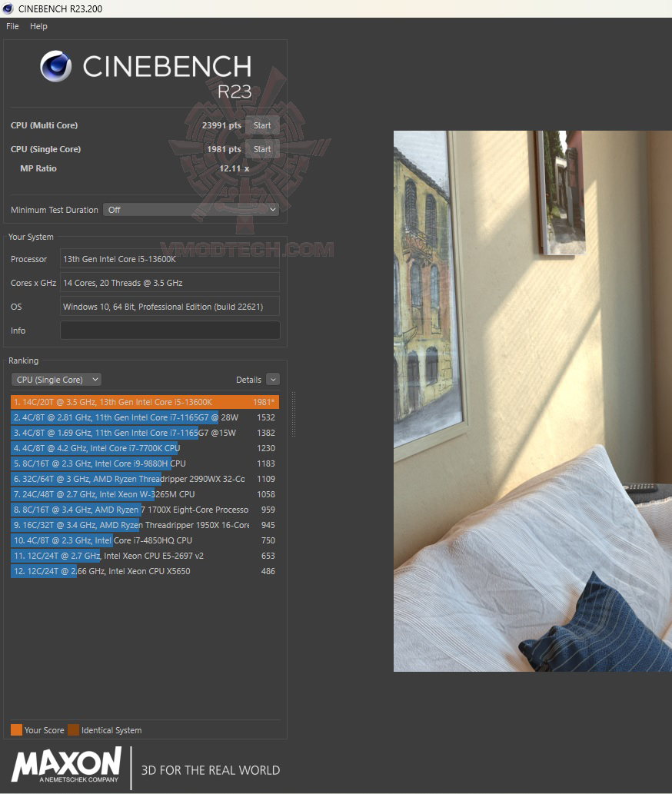
Task: Select ranking row i7-1165G7 @15W
Action: click(145, 433)
